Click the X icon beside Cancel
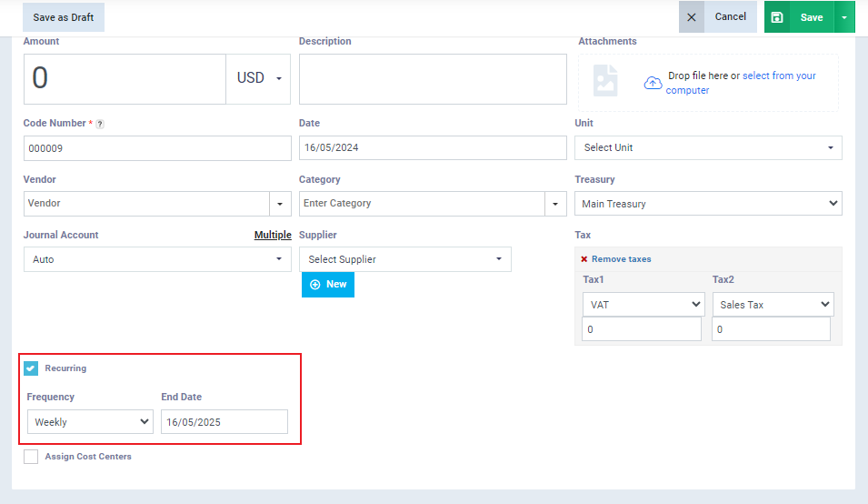868x504 pixels. (692, 17)
